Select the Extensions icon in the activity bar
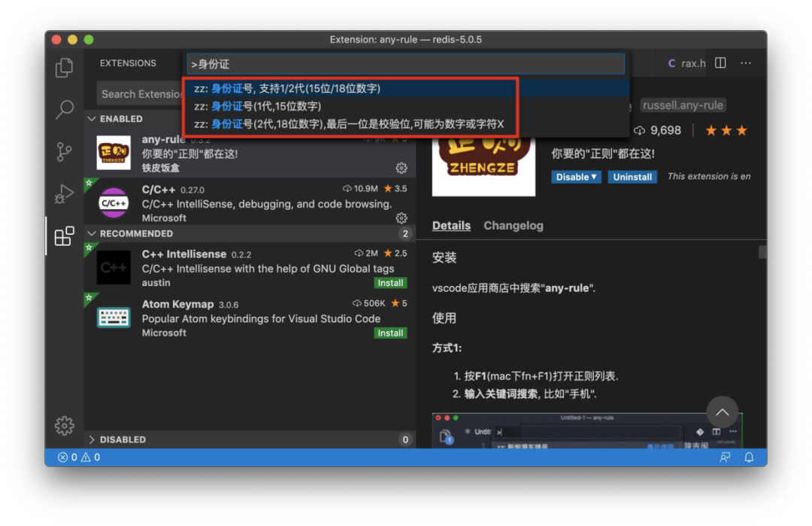 (64, 236)
